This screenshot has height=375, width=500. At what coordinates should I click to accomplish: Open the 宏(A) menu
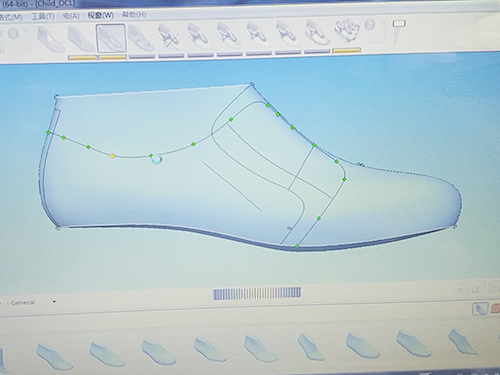click(71, 16)
